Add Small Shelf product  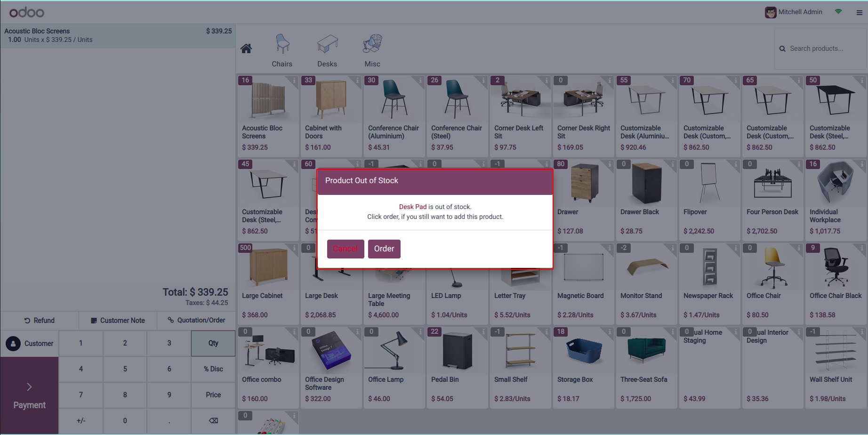pos(520,367)
